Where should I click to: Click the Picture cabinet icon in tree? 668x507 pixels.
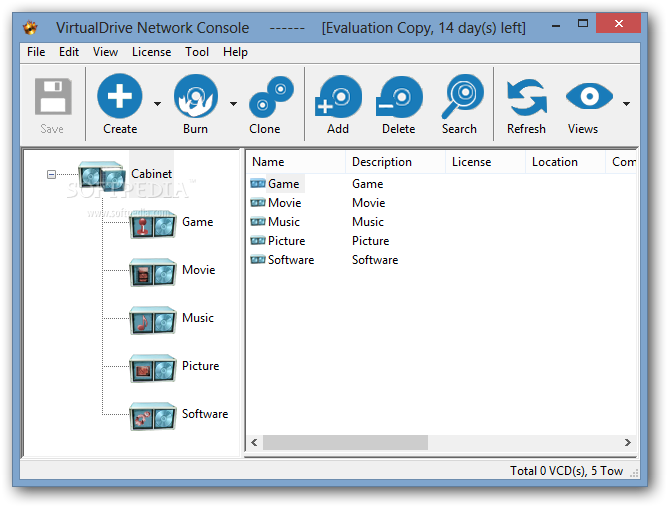pos(153,368)
